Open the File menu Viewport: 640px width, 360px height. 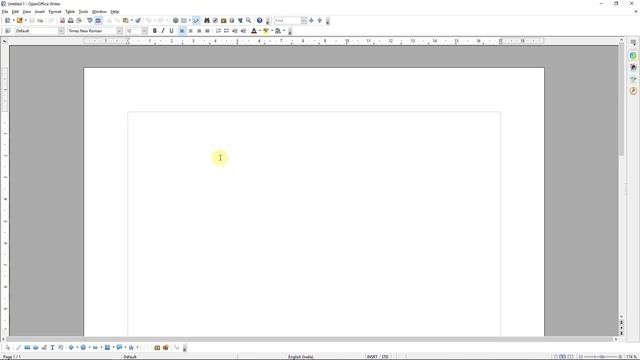tap(5, 12)
